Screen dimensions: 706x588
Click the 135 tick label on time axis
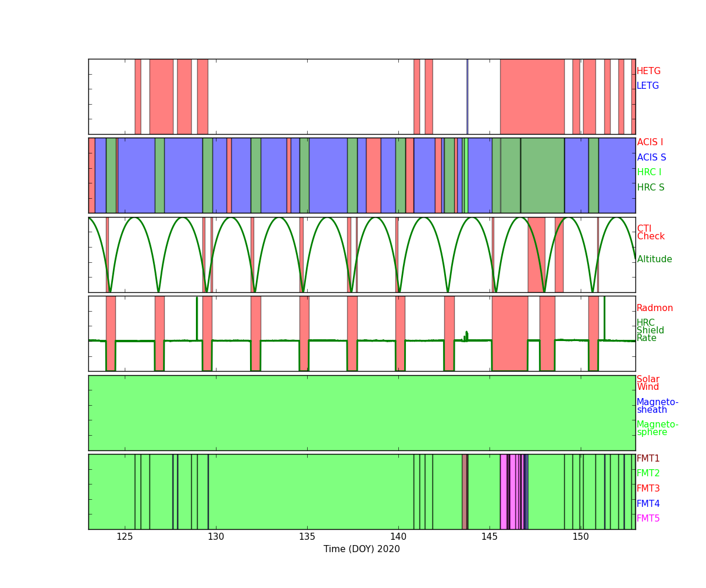(307, 536)
